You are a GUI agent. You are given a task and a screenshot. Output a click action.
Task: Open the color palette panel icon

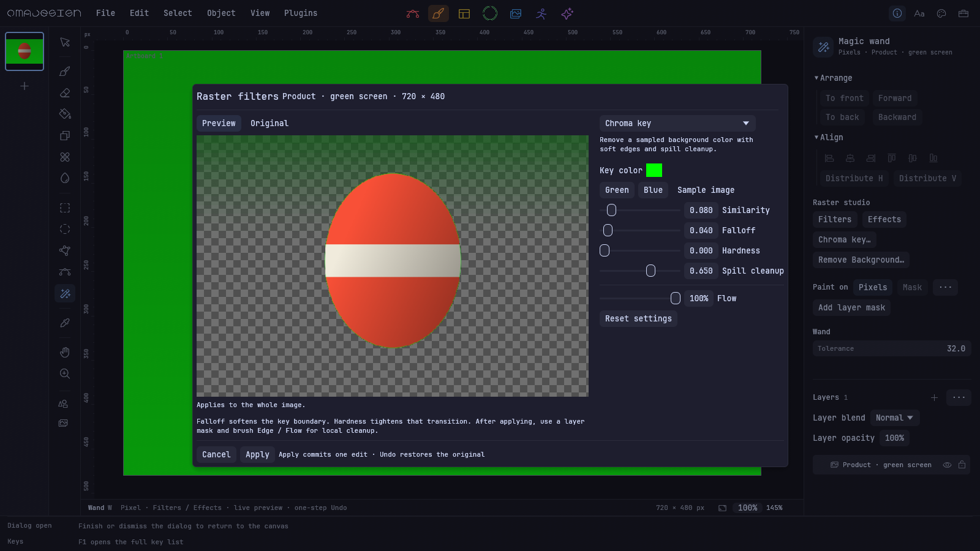click(941, 13)
